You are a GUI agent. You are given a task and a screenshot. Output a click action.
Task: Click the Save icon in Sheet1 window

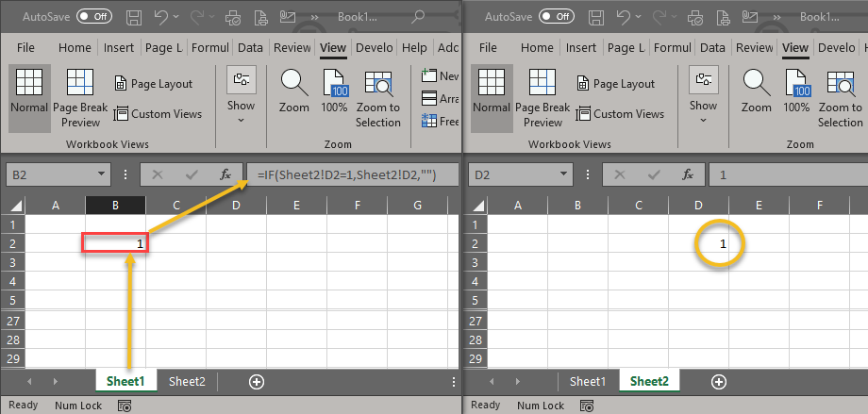click(135, 17)
